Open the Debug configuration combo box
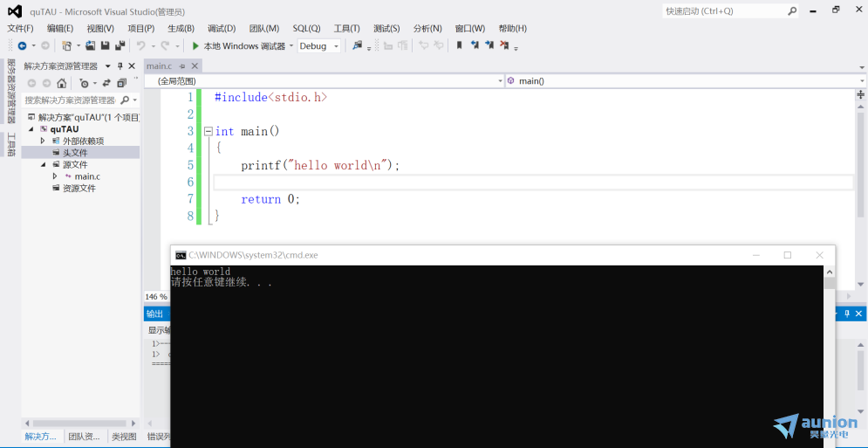This screenshot has width=868, height=448. pos(319,46)
